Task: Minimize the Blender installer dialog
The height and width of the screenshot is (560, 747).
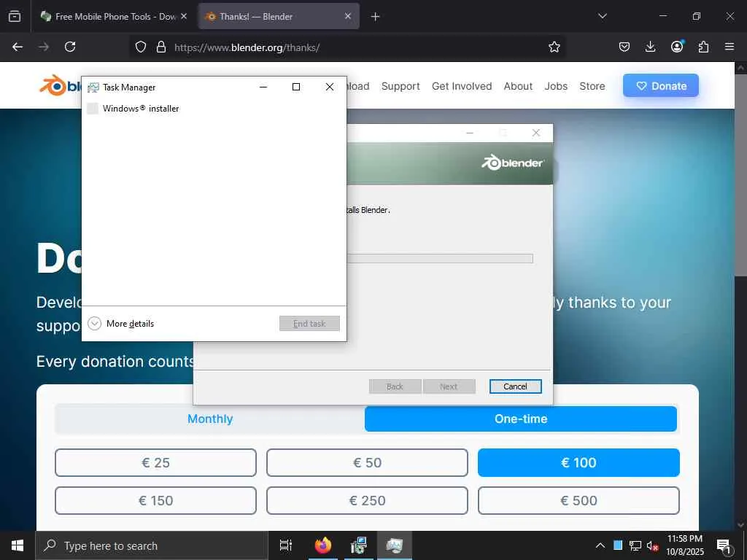Action: [x=470, y=133]
